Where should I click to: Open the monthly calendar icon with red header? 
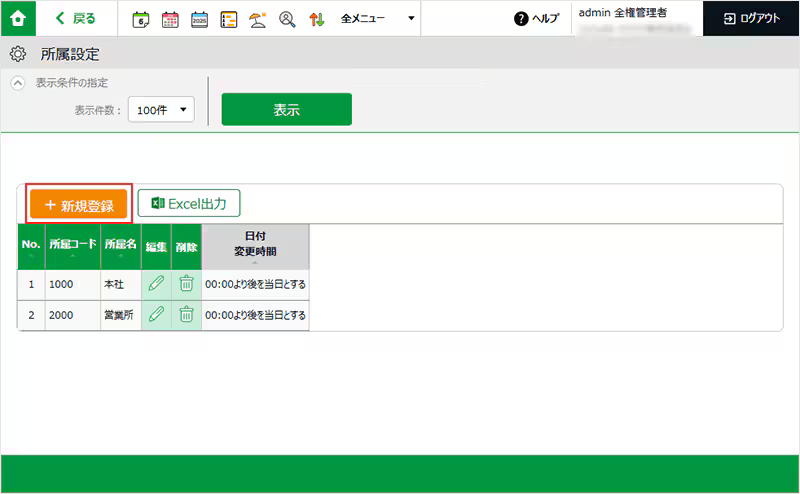point(170,19)
